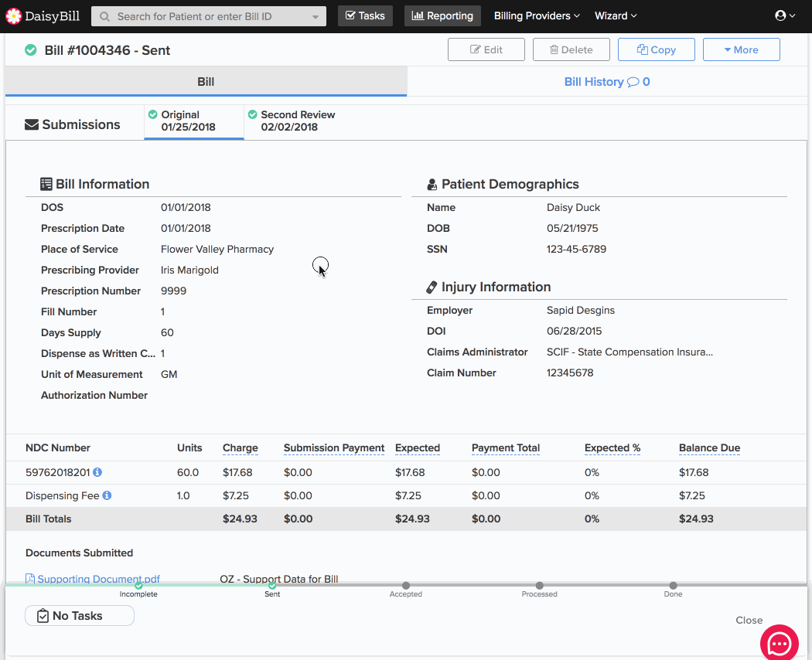
Task: Click the Bill History comment bubble icon
Action: tap(633, 82)
